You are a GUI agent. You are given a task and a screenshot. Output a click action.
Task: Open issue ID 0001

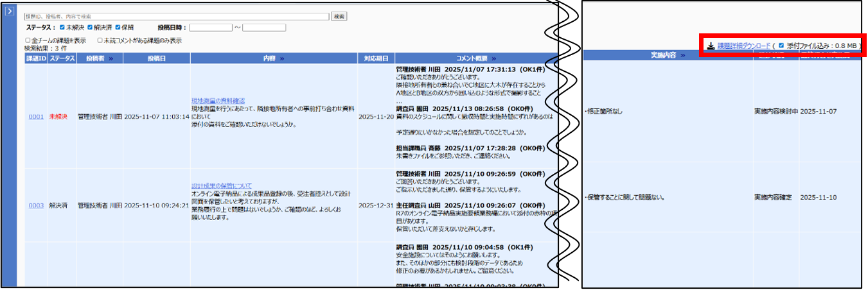[x=36, y=117]
